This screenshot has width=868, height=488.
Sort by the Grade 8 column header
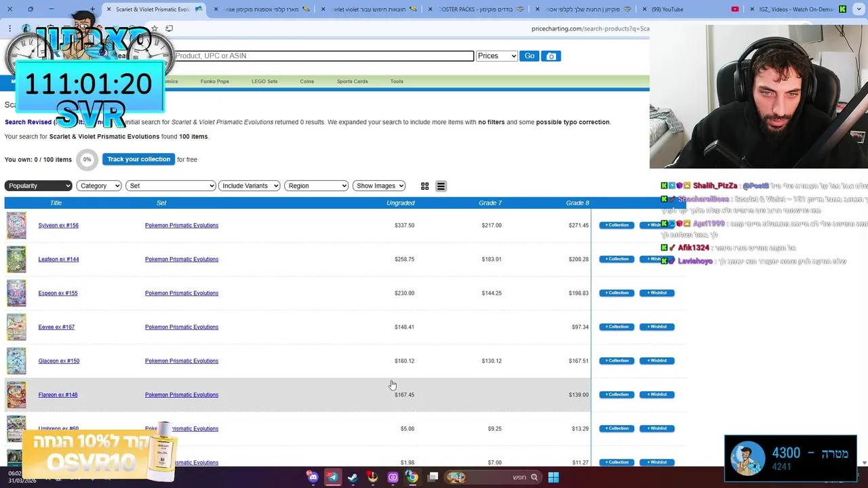coord(577,203)
